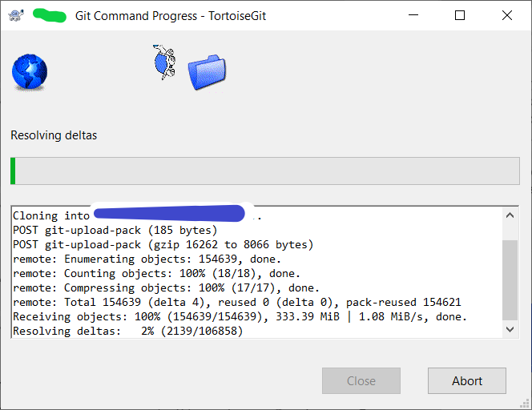
Task: Click the 'Compressing objects' log line
Action: point(167,288)
